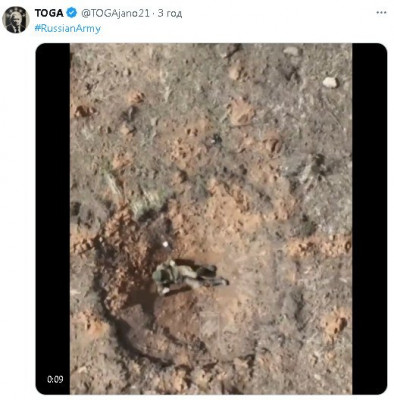Click the right black letterbox bar of video
This screenshot has height=400, width=394.
tap(369, 218)
